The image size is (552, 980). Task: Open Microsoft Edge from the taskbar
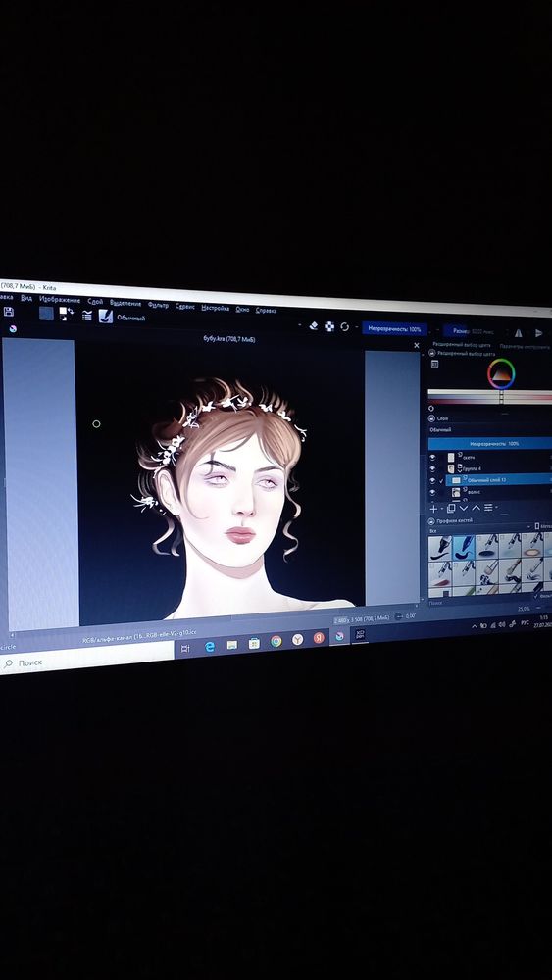[210, 647]
